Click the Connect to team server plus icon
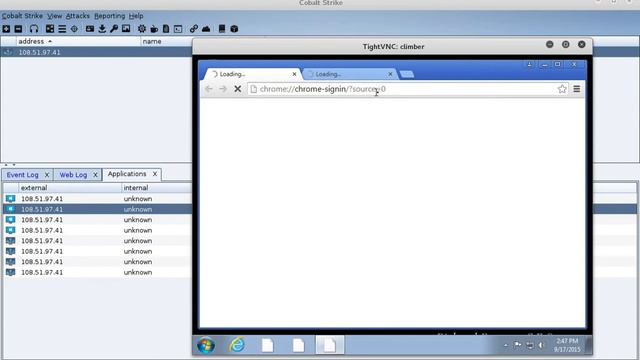Image resolution: width=640 pixels, height=360 pixels. pyautogui.click(x=6, y=29)
